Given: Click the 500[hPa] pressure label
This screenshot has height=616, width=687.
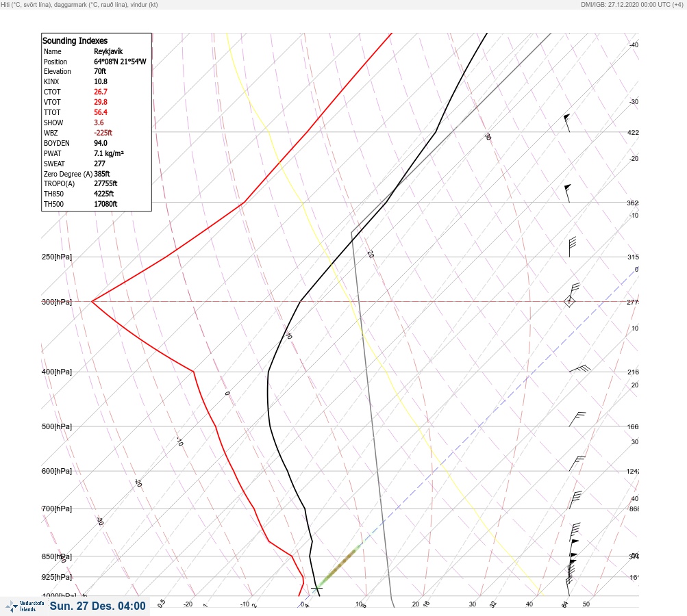Looking at the screenshot, I should pyautogui.click(x=57, y=426).
